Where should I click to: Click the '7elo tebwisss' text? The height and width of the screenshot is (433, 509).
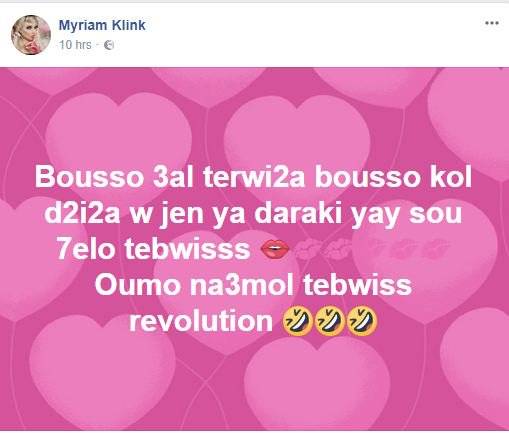(x=153, y=249)
